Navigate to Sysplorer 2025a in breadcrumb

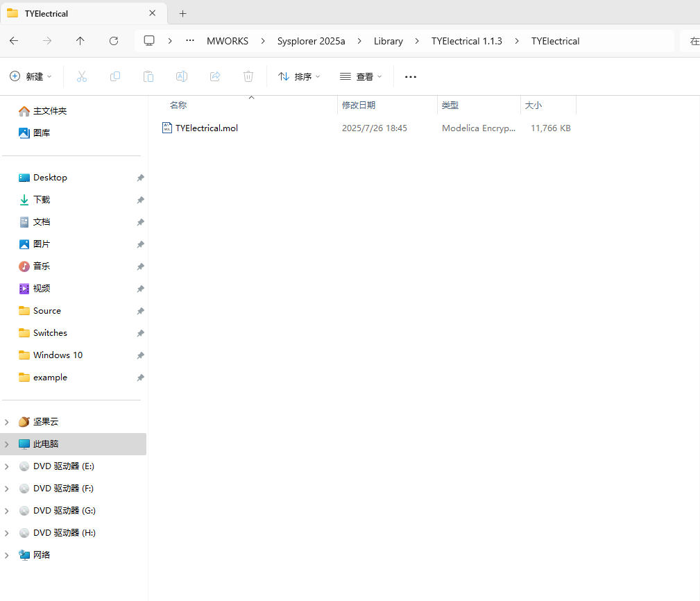(x=311, y=41)
